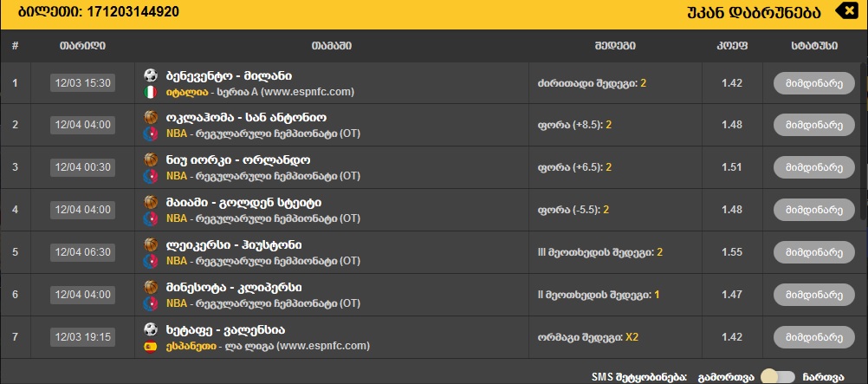Click coefficient 1.51
868x384 pixels.
(732, 167)
